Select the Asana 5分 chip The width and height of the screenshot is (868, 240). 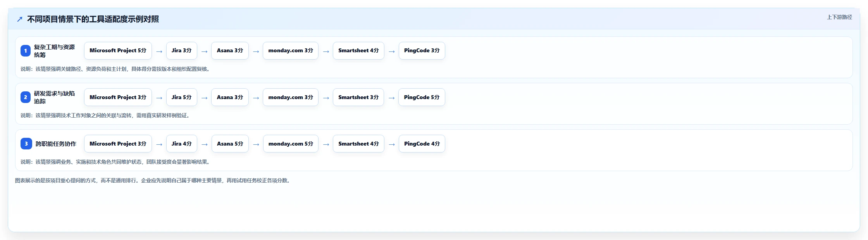(230, 144)
